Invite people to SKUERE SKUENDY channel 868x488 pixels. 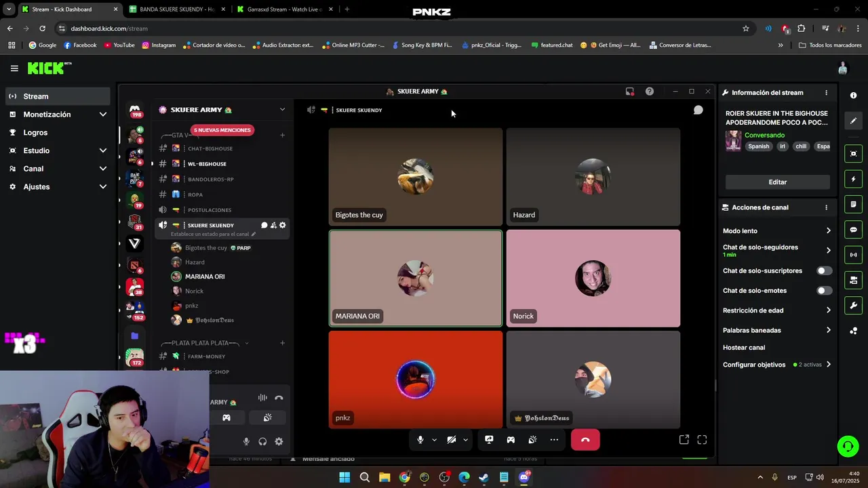click(273, 225)
